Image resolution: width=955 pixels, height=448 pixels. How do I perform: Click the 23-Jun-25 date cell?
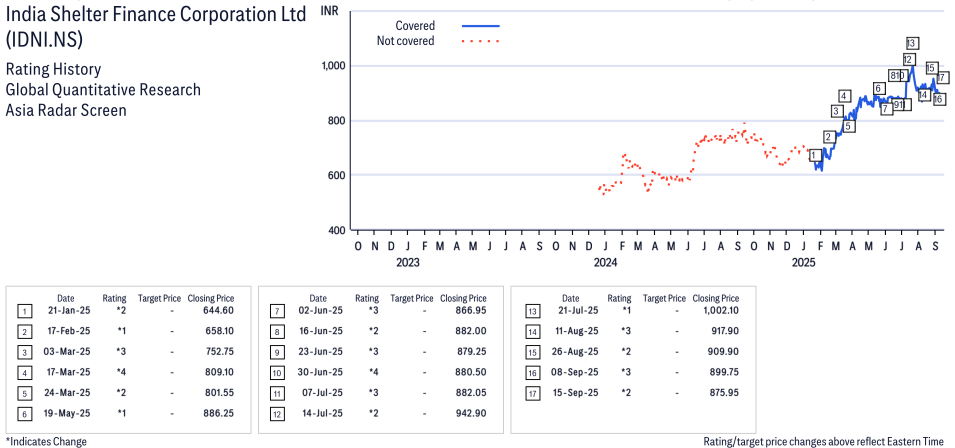[x=322, y=352]
